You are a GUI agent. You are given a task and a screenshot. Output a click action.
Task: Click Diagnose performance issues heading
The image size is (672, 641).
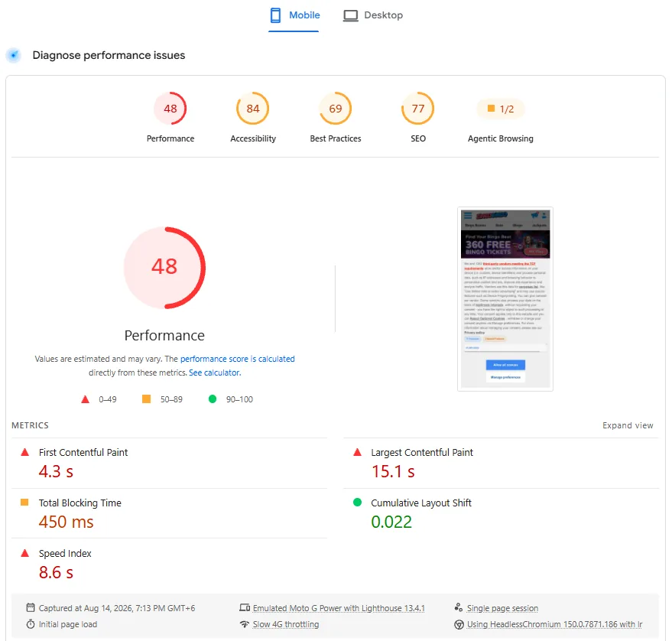click(109, 55)
